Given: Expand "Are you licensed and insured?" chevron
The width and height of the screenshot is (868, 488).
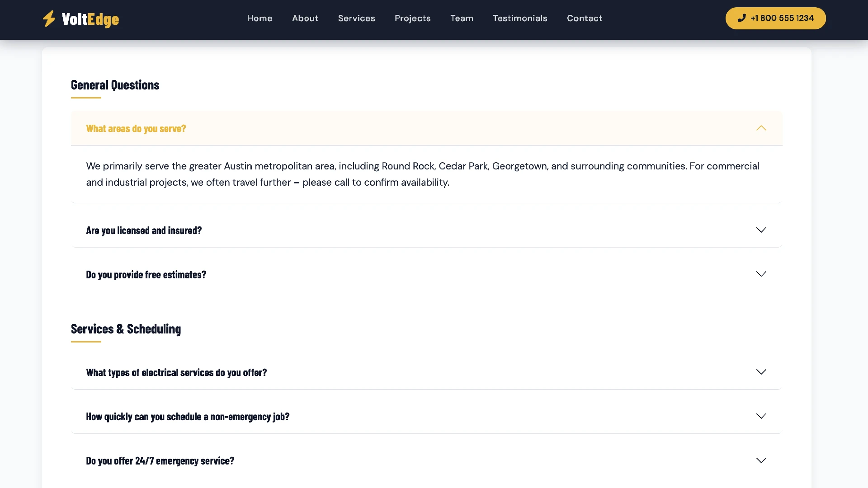Looking at the screenshot, I should point(761,230).
